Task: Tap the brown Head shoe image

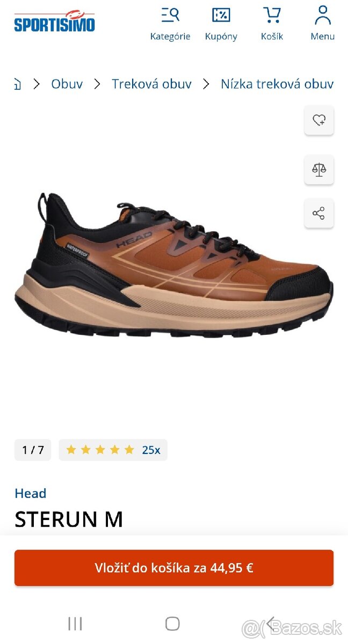Action: click(x=174, y=266)
